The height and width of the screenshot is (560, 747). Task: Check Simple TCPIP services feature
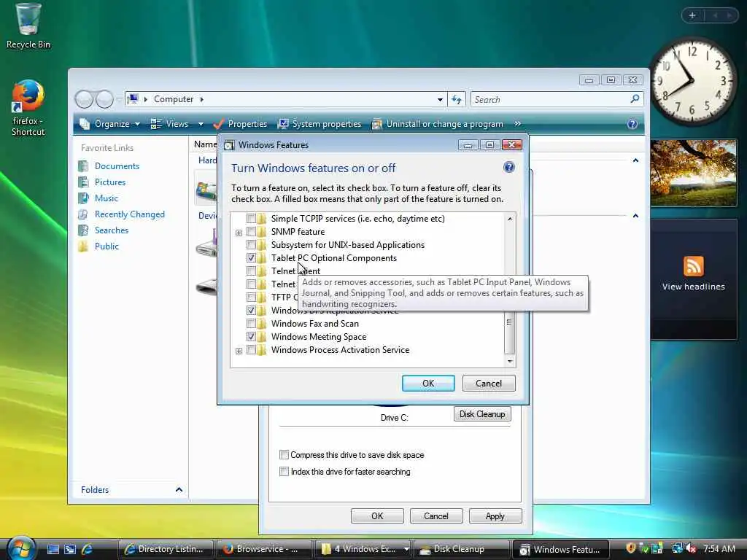251,219
